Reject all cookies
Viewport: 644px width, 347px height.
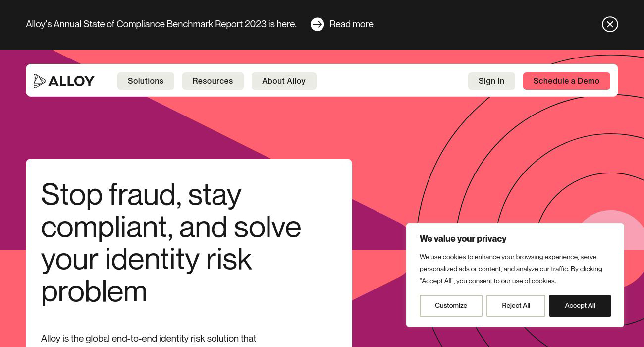(516, 306)
